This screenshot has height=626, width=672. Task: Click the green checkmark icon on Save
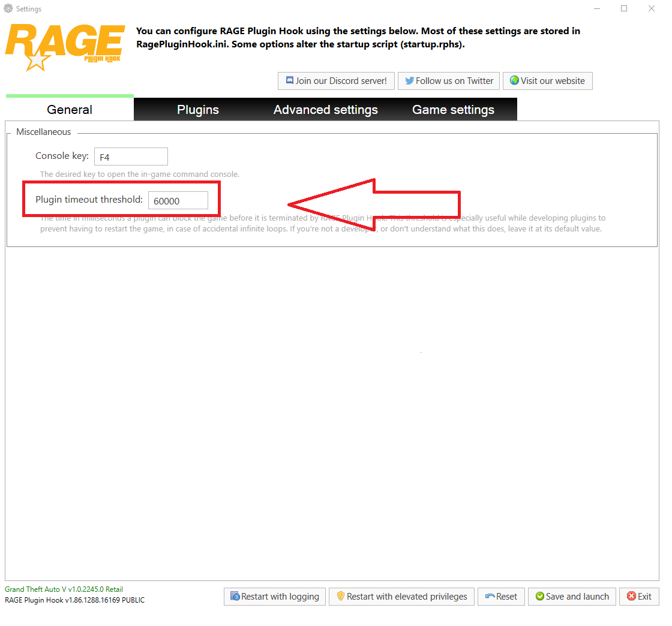coord(540,596)
